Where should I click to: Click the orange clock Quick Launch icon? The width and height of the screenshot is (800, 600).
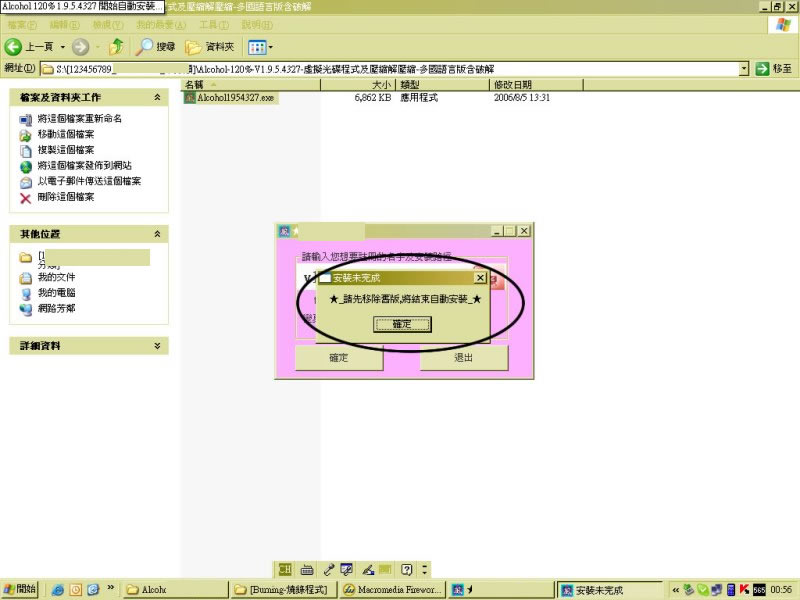76,590
